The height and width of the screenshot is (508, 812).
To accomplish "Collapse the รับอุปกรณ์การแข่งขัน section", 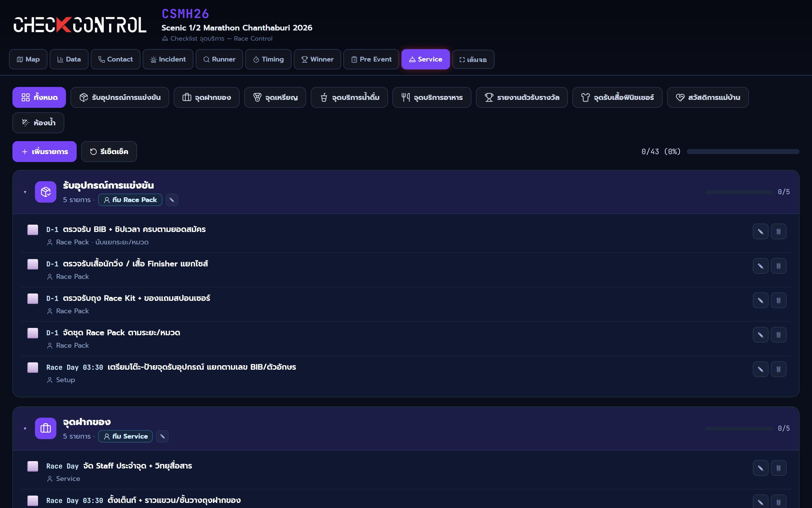I will click(x=25, y=192).
